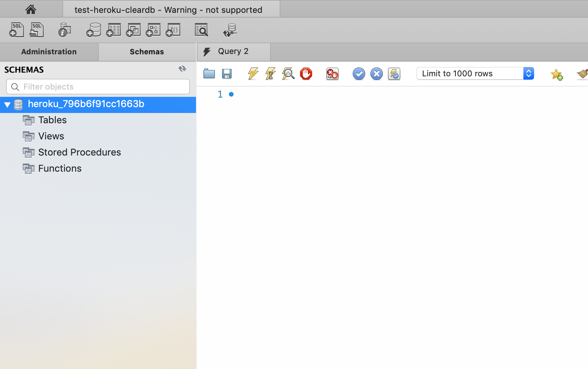Open a SQL script file in a new tab
588x369 pixels.
point(36,30)
